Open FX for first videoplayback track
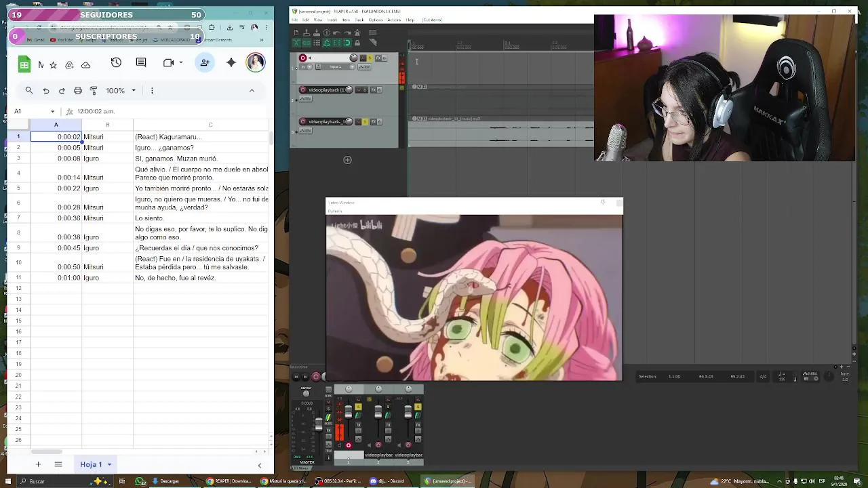This screenshot has width=868, height=488. click(374, 90)
